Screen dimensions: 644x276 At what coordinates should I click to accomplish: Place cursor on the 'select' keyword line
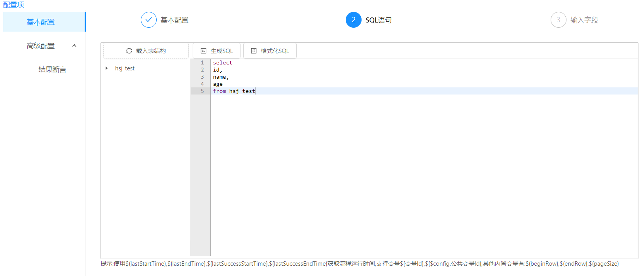click(x=223, y=63)
